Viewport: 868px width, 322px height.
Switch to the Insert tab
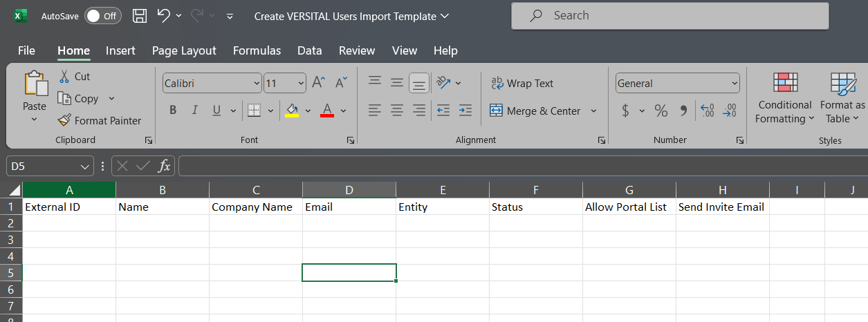[120, 50]
